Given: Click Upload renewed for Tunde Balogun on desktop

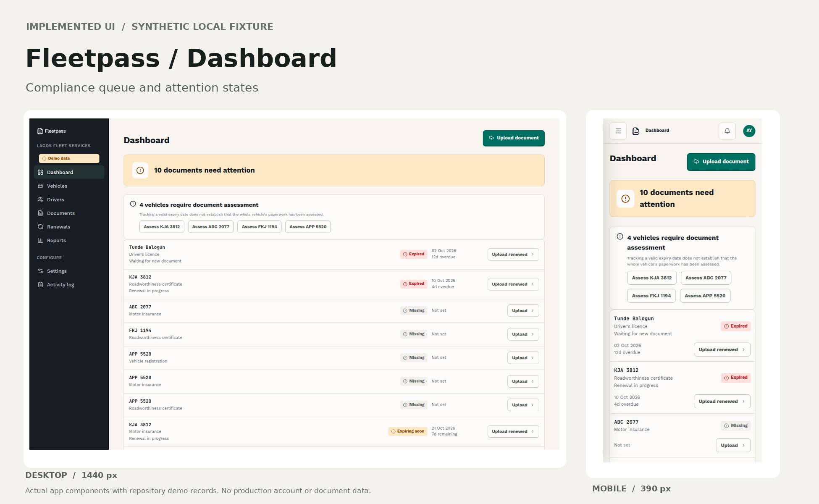Looking at the screenshot, I should (513, 255).
